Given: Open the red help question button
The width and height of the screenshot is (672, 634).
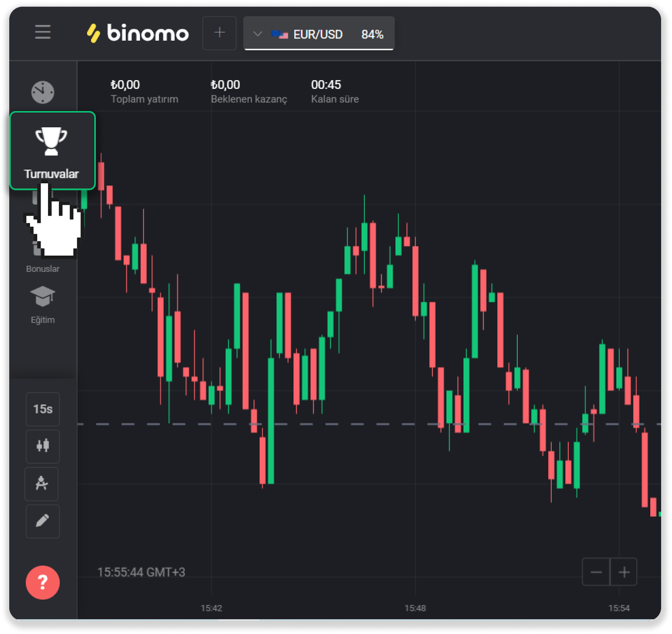Looking at the screenshot, I should 42,582.
